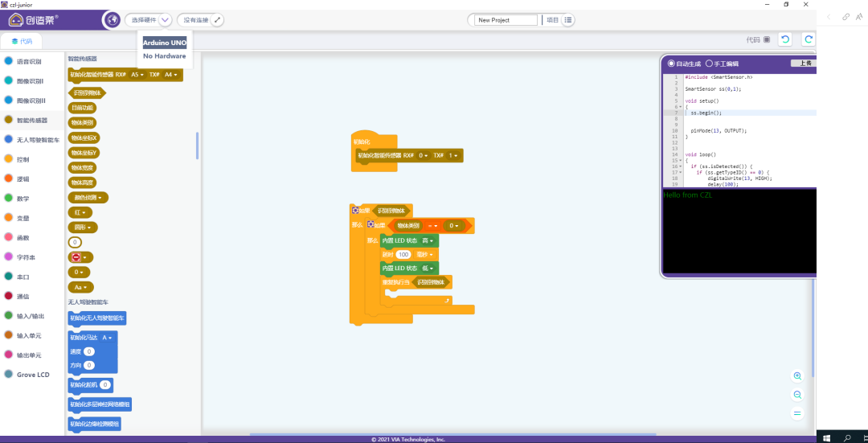The width and height of the screenshot is (868, 443).
Task: Zoom out on the block workspace
Action: 797,395
